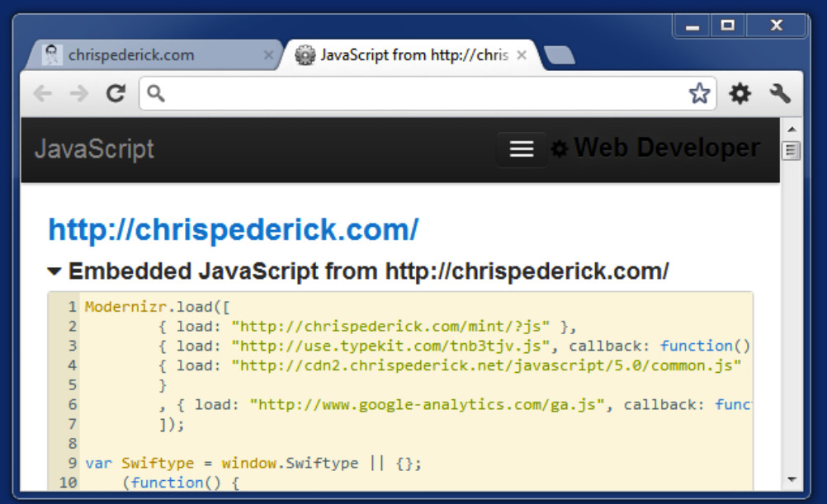This screenshot has height=504, width=827.
Task: Reload the page with refresh icon
Action: [x=116, y=94]
